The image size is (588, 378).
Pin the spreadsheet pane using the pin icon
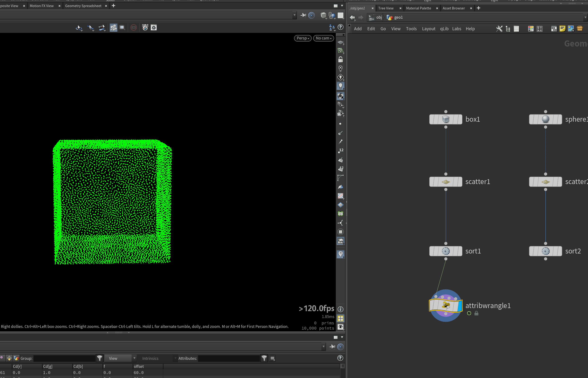pos(332,347)
